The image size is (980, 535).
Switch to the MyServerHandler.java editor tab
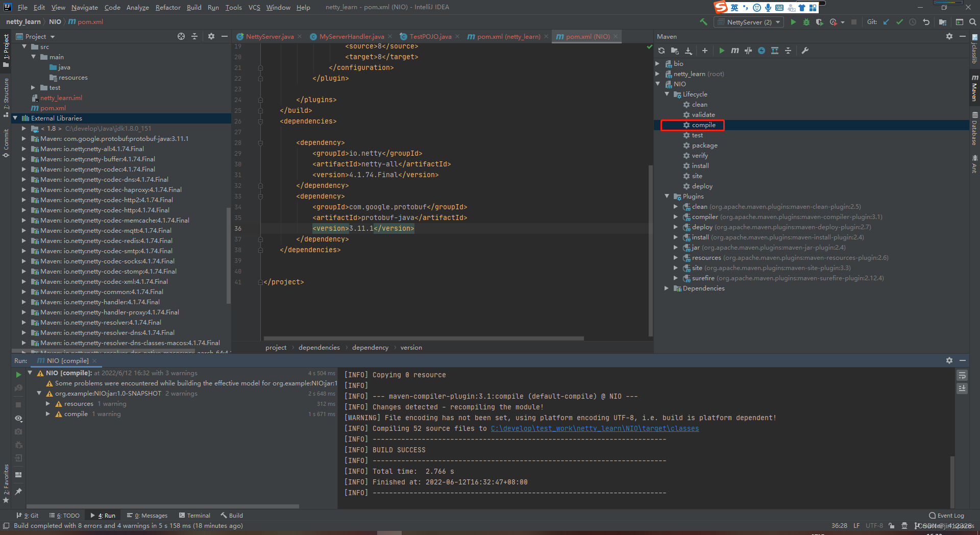(x=351, y=36)
